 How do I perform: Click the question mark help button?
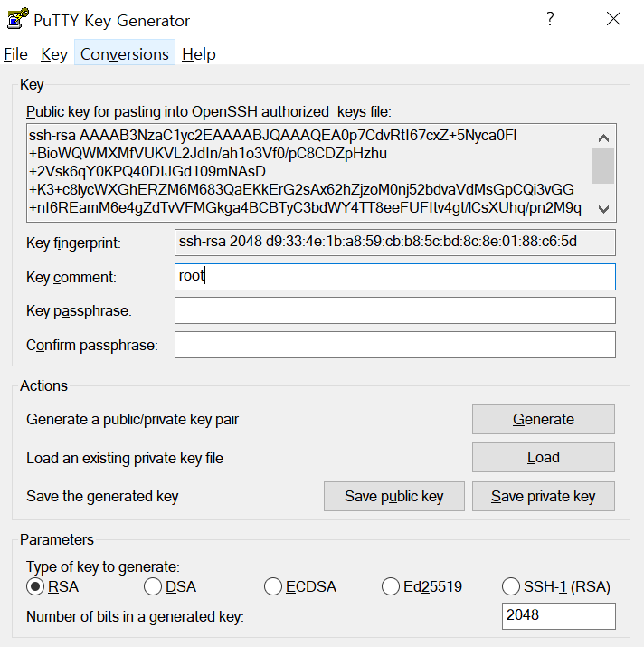pyautogui.click(x=551, y=20)
